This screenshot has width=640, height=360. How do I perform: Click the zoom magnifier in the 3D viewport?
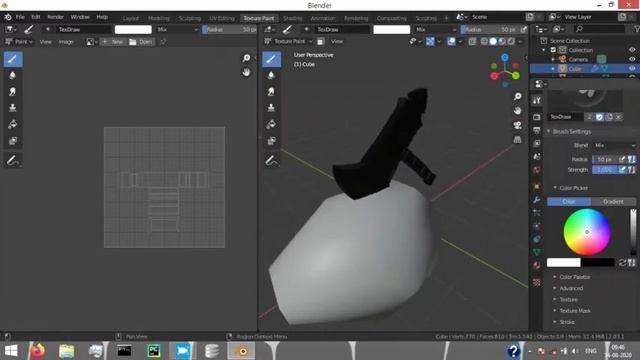518,96
